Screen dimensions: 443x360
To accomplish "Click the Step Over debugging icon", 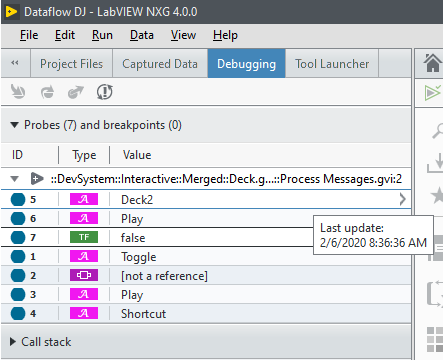I will click(x=47, y=92).
